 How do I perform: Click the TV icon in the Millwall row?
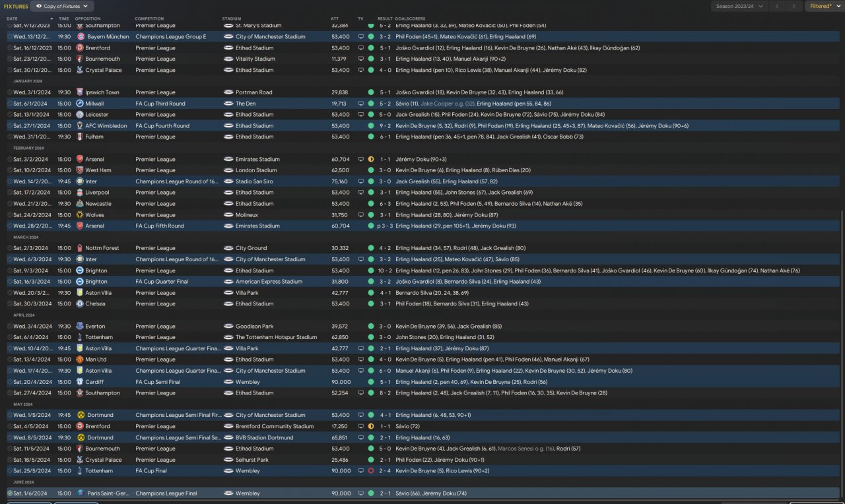pyautogui.click(x=361, y=104)
